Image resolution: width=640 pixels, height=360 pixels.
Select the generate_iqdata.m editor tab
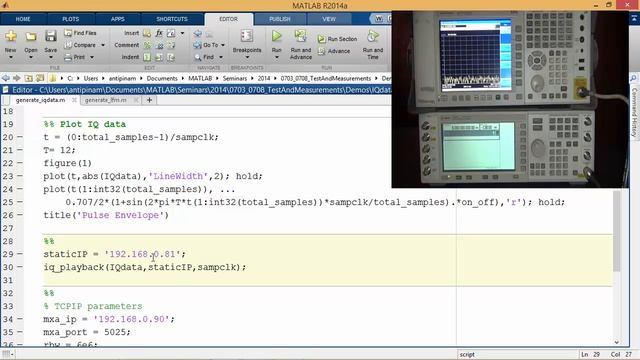tap(40, 100)
